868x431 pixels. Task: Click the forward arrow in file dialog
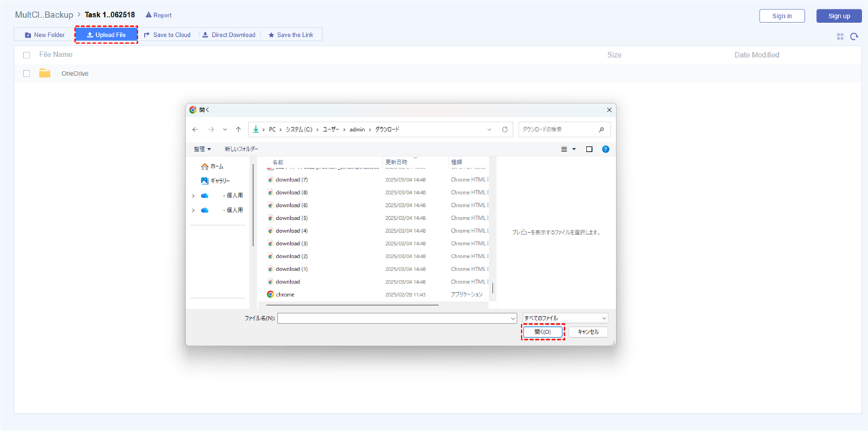210,129
